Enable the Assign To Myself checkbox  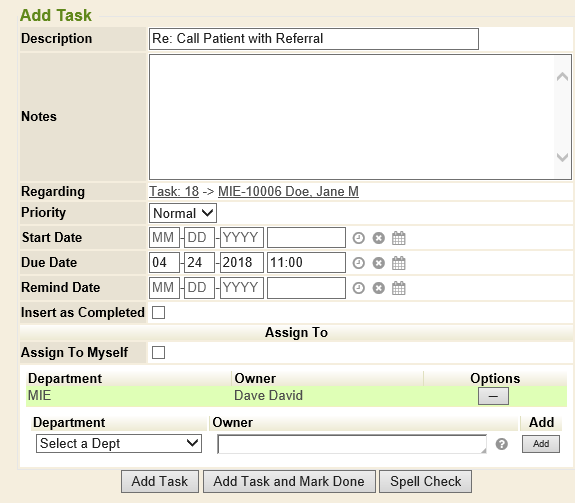click(x=158, y=353)
